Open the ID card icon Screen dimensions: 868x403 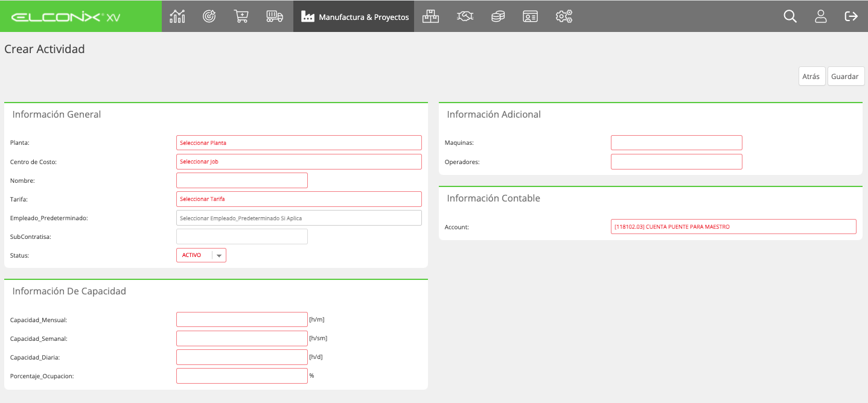(531, 16)
